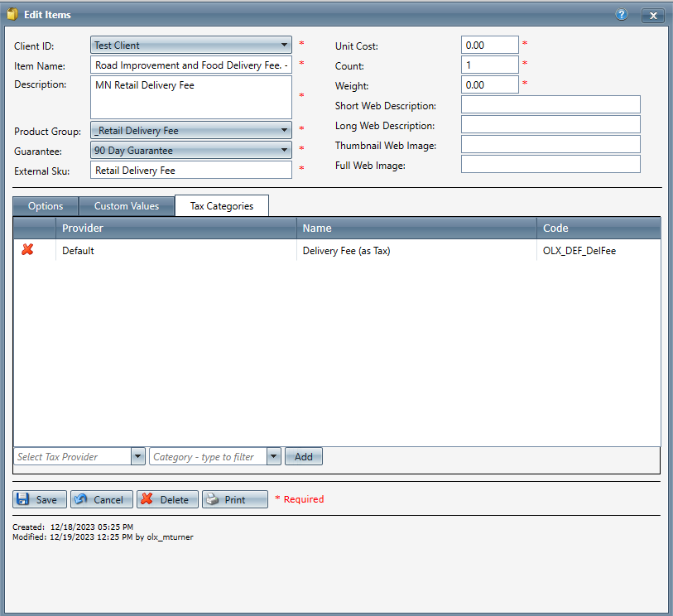Image resolution: width=673 pixels, height=616 pixels.
Task: Click the Long Web Description field
Action: (550, 124)
